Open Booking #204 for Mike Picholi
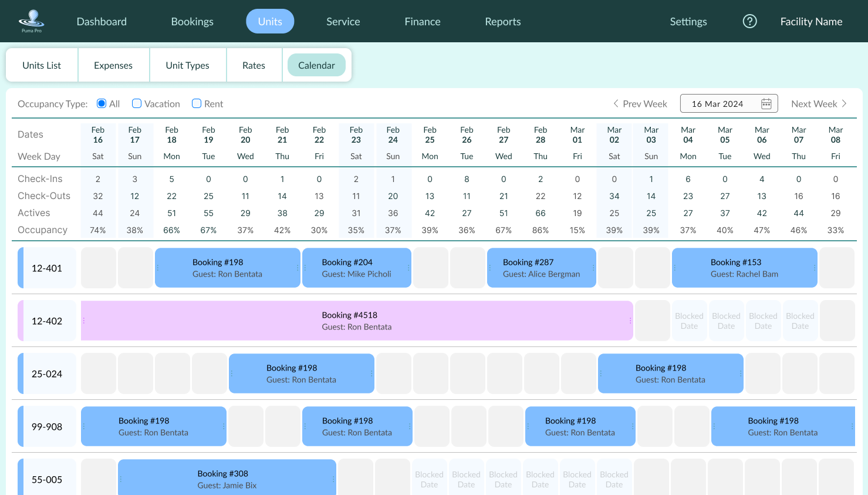 point(357,268)
